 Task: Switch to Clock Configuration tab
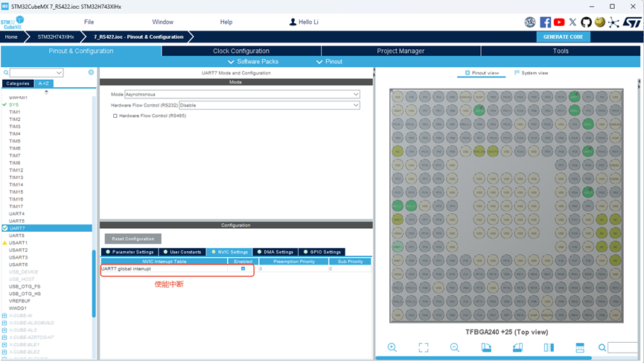[241, 51]
